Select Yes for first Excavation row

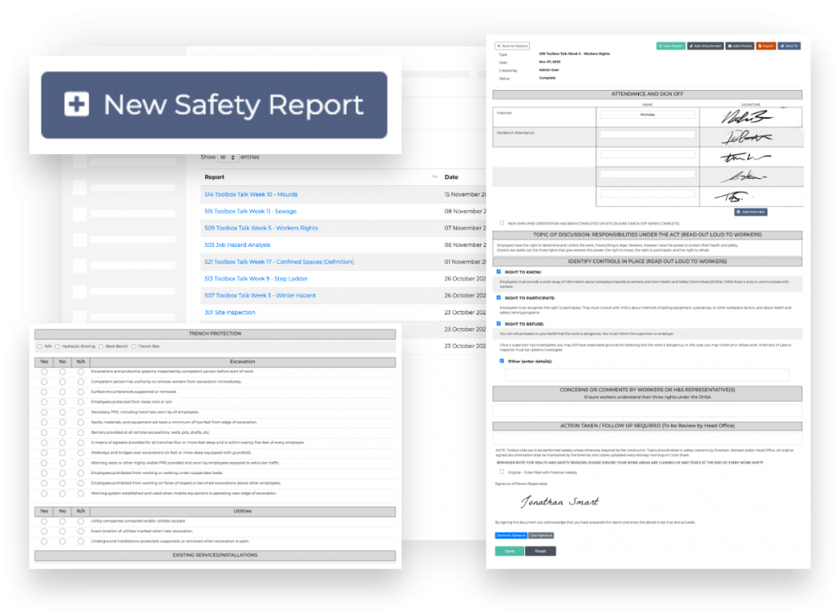point(44,372)
